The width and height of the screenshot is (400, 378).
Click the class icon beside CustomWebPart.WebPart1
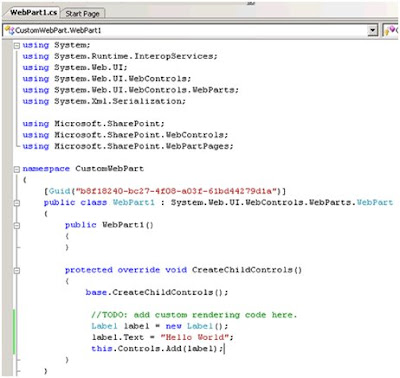(9, 30)
